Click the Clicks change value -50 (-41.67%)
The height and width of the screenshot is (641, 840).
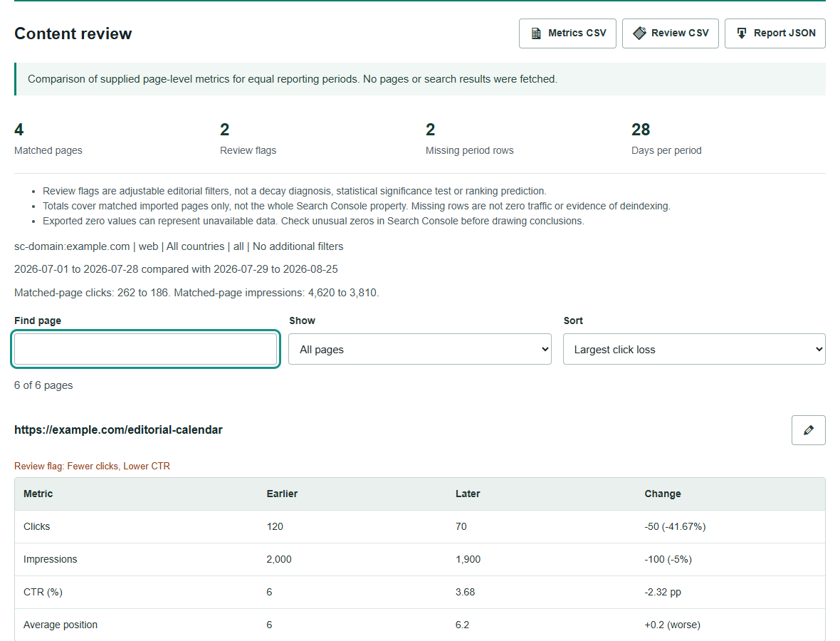[675, 526]
